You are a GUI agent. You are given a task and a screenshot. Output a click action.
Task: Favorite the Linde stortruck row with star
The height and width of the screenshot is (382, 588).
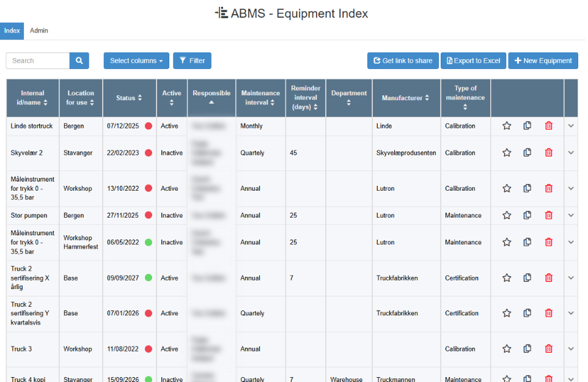pyautogui.click(x=507, y=126)
